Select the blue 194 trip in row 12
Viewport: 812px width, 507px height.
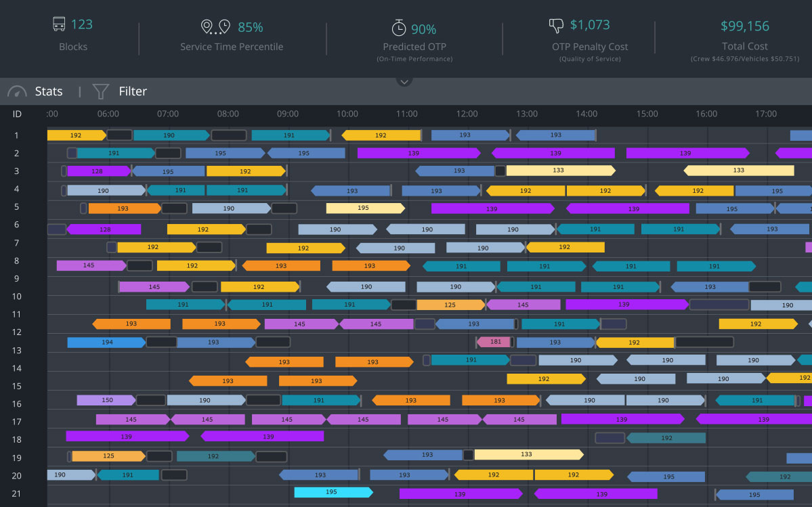coord(107,343)
